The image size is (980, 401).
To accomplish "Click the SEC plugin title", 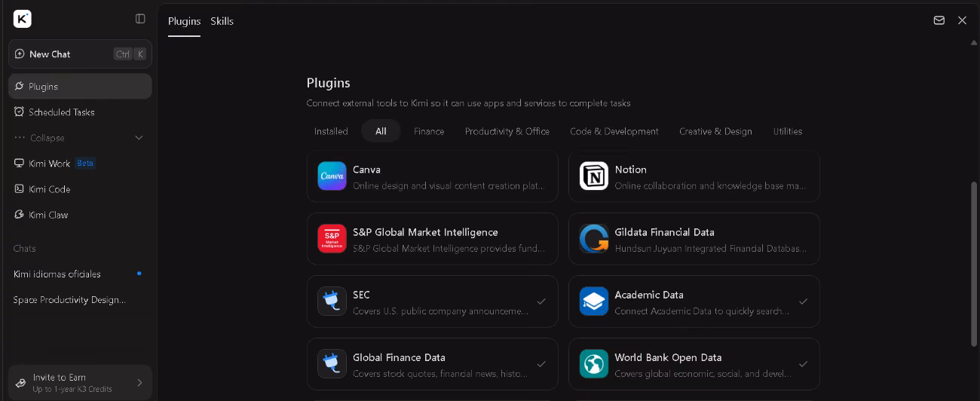I will pos(361,295).
